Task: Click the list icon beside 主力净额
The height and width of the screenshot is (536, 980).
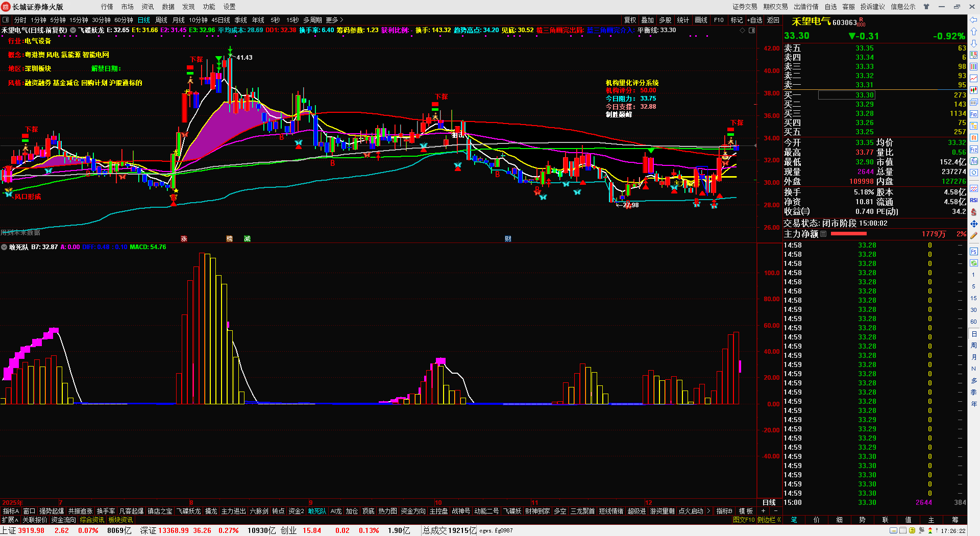Action: coord(823,234)
